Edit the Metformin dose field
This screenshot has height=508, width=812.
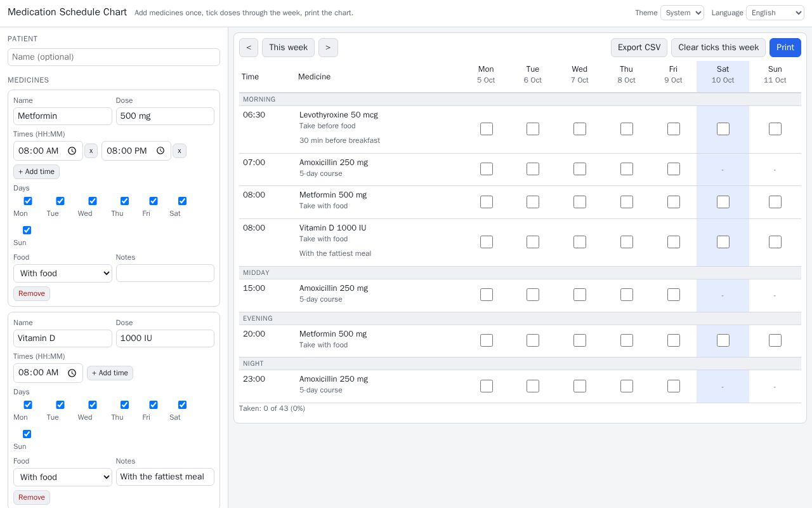(165, 116)
